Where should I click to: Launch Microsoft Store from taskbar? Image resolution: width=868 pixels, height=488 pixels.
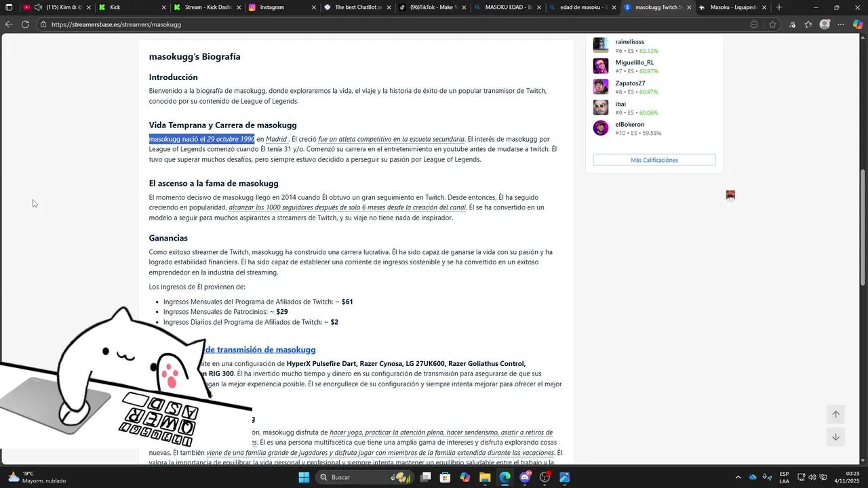pos(445,477)
